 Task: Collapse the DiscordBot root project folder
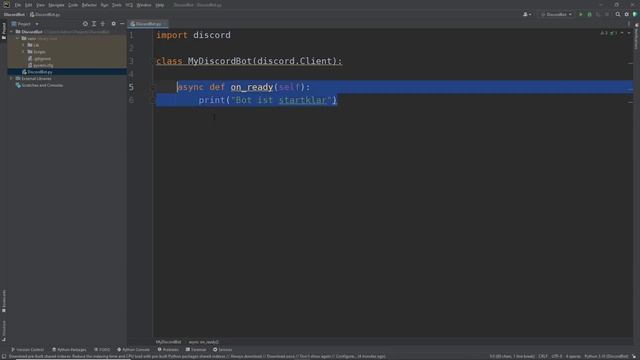pos(12,31)
